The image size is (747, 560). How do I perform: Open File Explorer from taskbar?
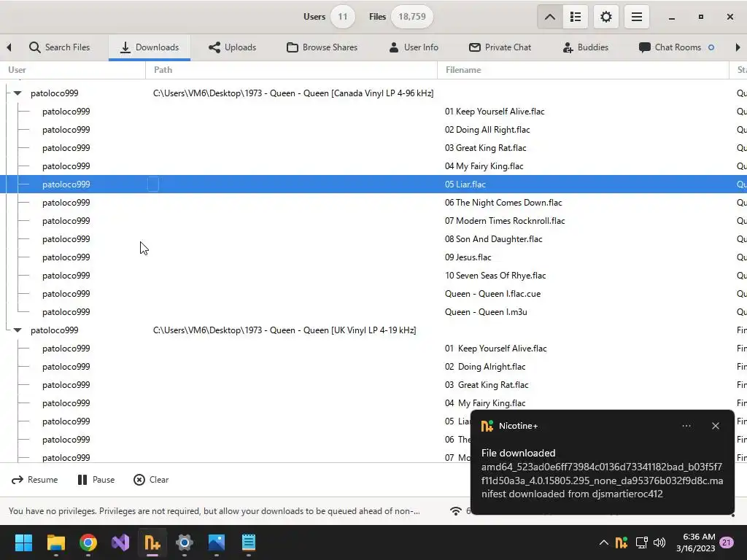click(55, 542)
